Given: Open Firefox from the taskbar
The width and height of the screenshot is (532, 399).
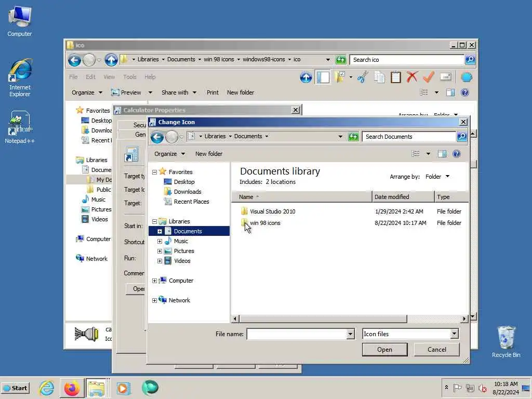Looking at the screenshot, I should (x=72, y=388).
